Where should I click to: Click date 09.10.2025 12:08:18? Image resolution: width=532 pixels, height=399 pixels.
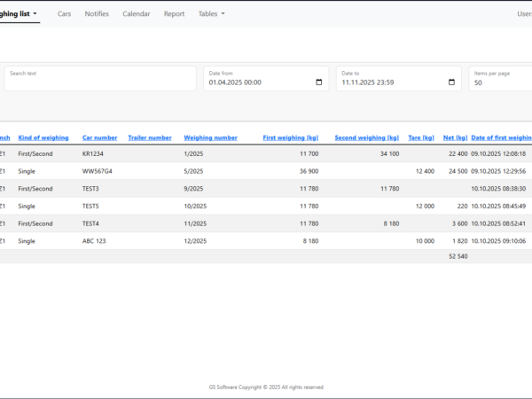[498, 153]
